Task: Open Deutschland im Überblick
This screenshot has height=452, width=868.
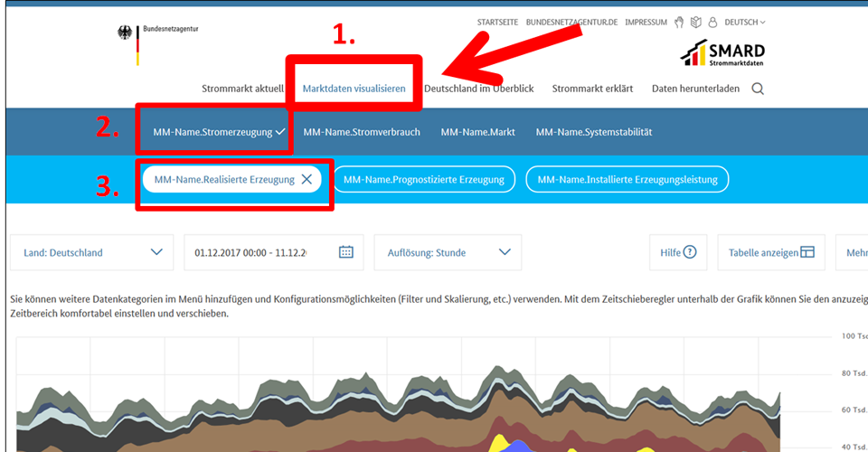Action: (x=479, y=89)
